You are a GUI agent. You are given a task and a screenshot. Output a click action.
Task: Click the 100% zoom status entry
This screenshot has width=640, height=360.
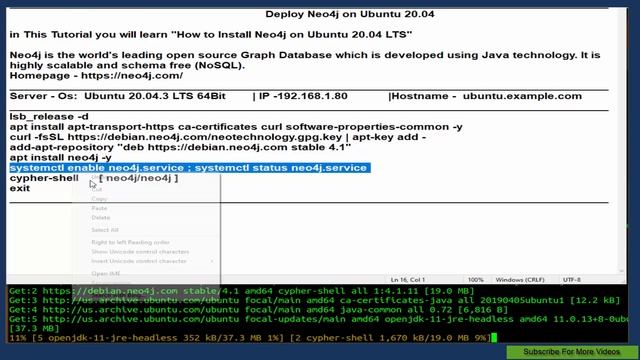(x=476, y=280)
